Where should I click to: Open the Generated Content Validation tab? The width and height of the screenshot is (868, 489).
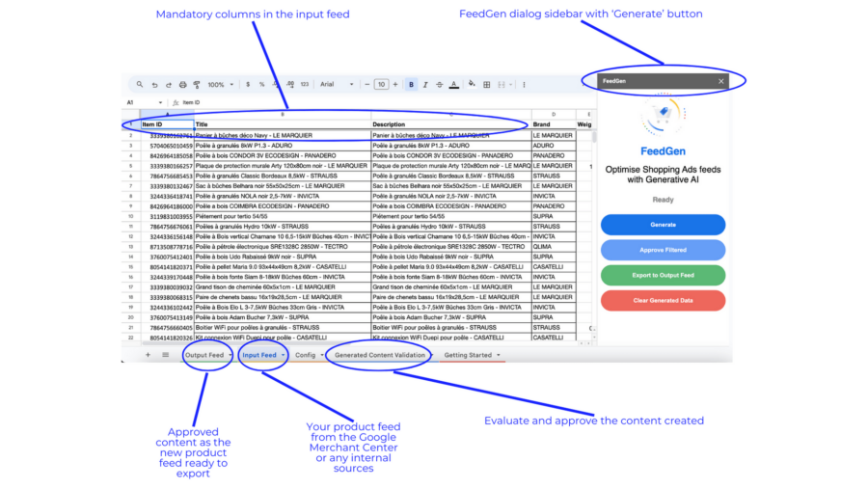[x=379, y=355]
